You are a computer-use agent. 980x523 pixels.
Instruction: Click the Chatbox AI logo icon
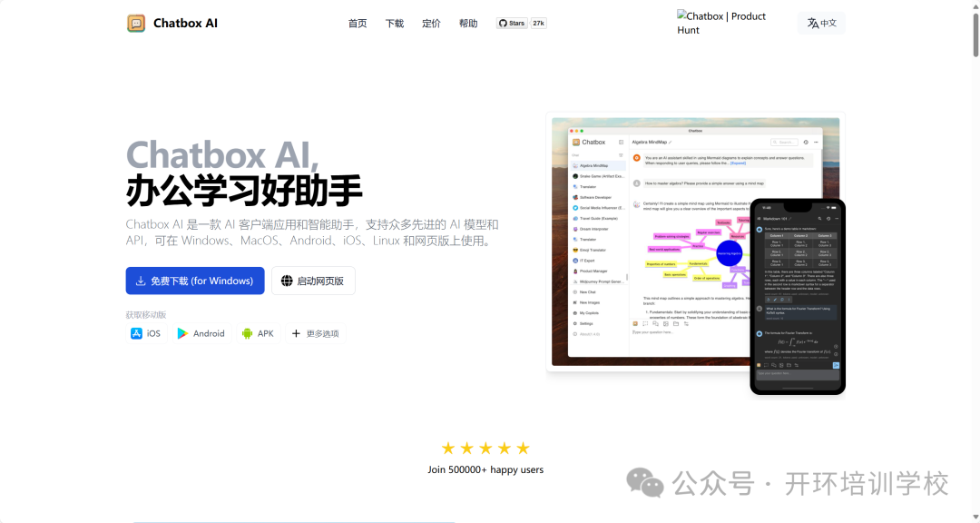click(136, 23)
